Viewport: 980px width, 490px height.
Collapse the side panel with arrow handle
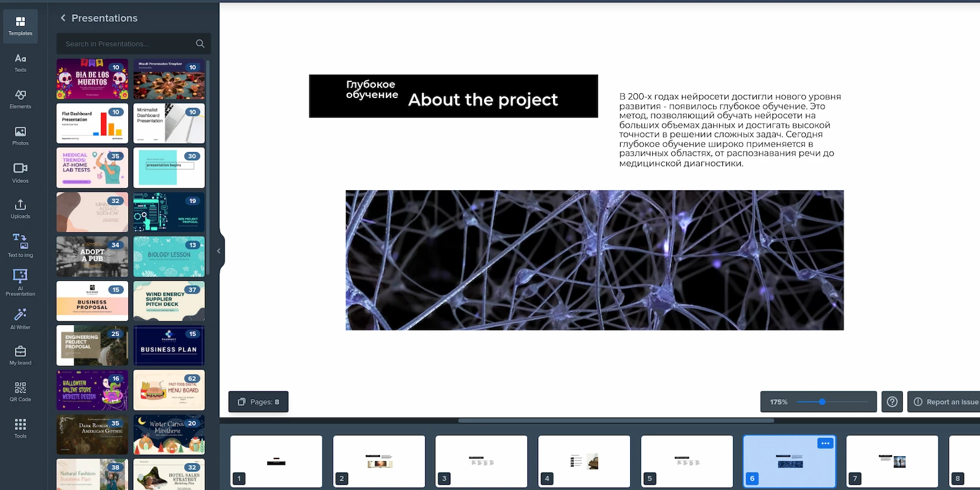coord(219,251)
